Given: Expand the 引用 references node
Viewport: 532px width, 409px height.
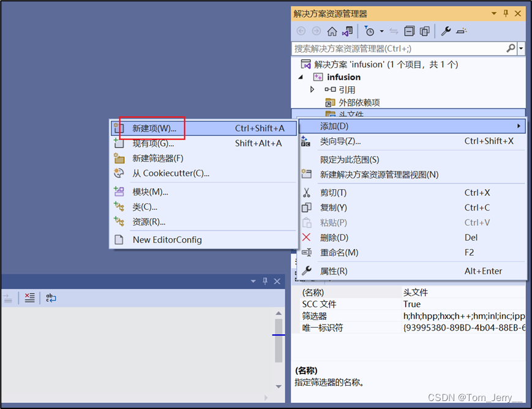Looking at the screenshot, I should click(x=312, y=89).
